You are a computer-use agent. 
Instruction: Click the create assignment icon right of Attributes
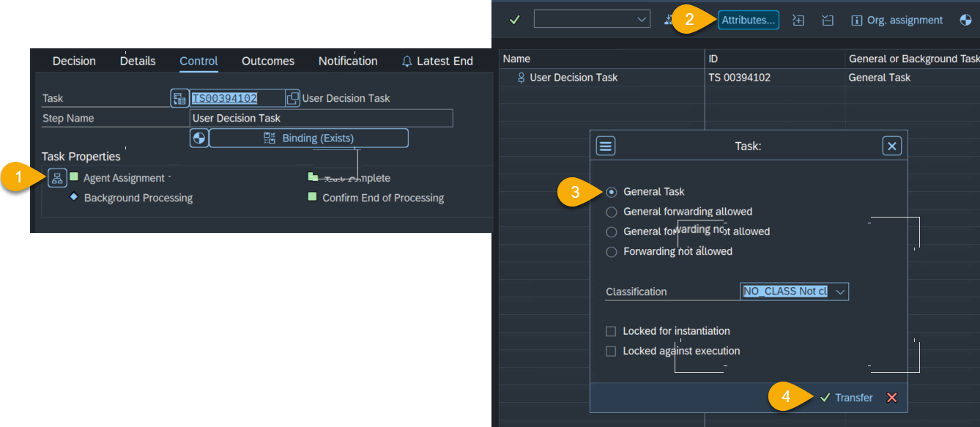coord(798,21)
